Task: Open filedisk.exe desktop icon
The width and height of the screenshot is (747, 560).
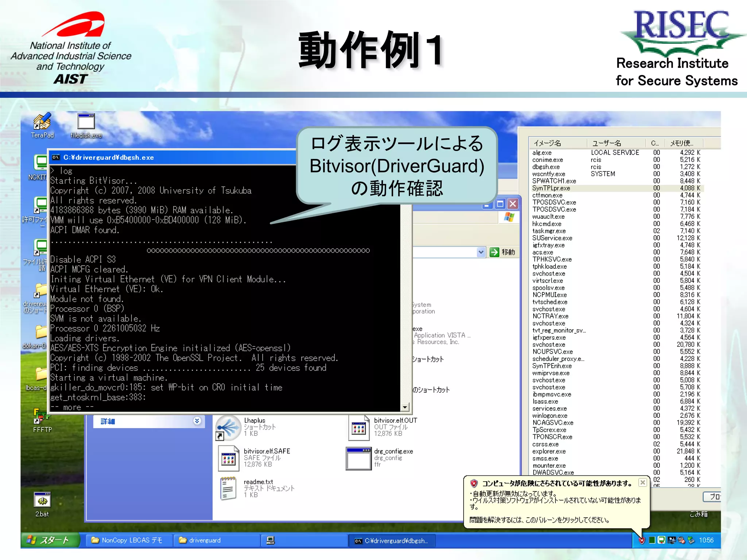Action: [86, 125]
